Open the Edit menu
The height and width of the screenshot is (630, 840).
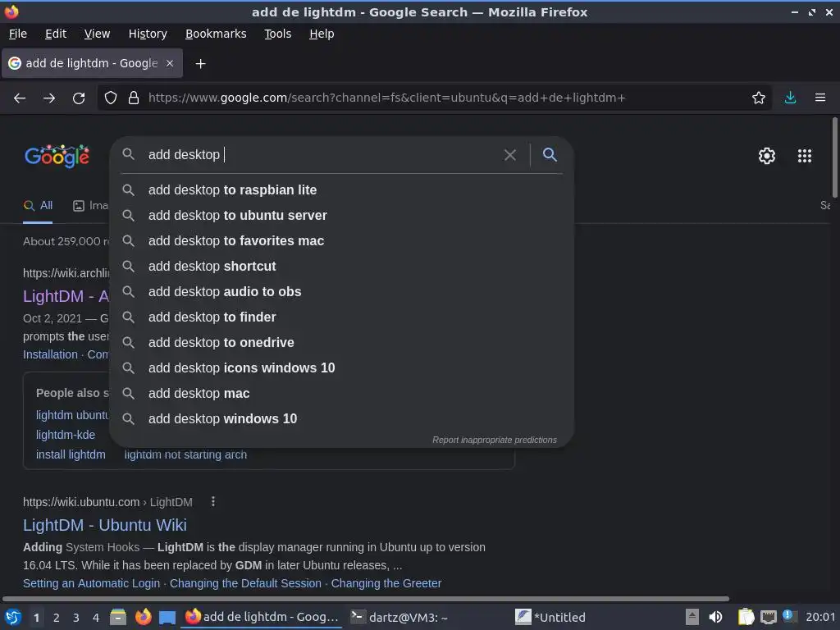point(56,34)
